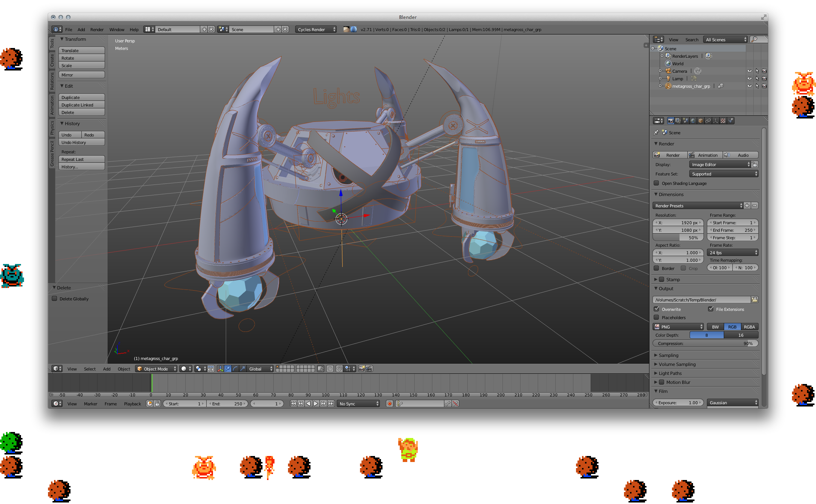Open the Object properties tab cube icon
The height and width of the screenshot is (504, 816).
pos(700,121)
